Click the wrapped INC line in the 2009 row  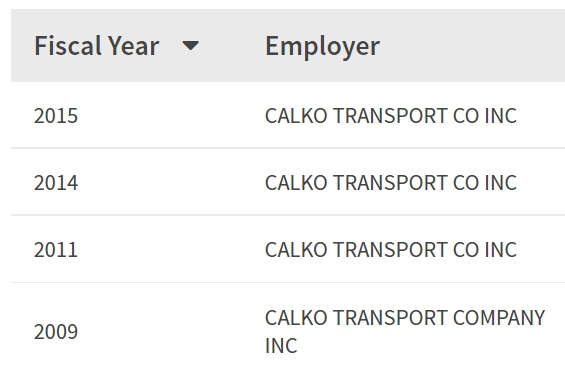pos(281,346)
